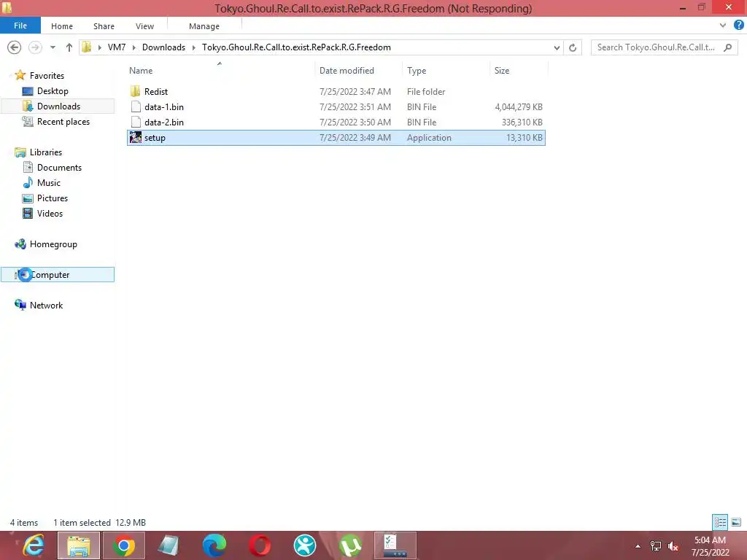Show hidden tray icons arrow

click(x=638, y=546)
